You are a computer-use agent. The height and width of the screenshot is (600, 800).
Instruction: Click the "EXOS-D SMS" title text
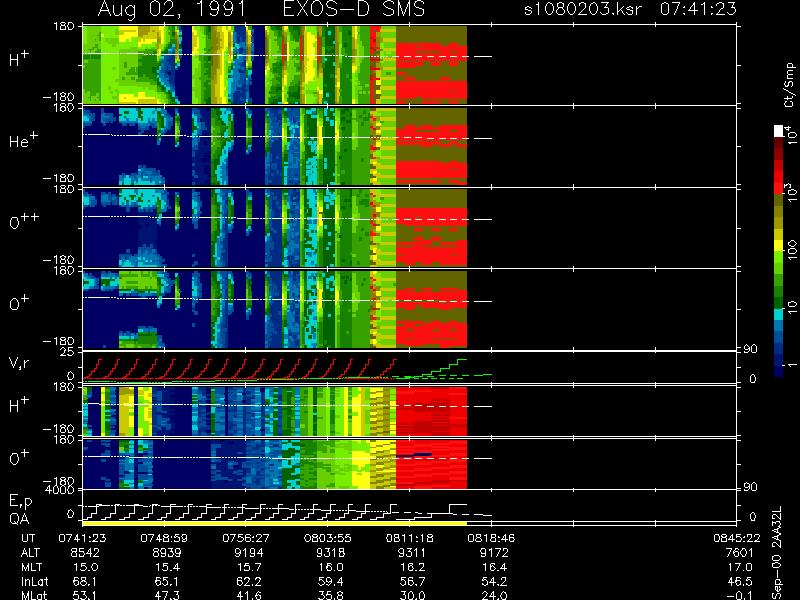[353, 9]
